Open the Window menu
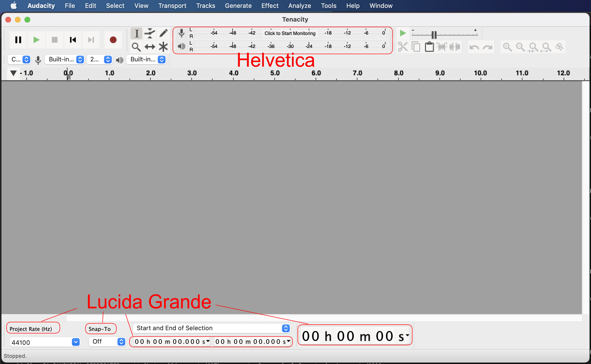Viewport: 591px width, 364px height. click(381, 6)
